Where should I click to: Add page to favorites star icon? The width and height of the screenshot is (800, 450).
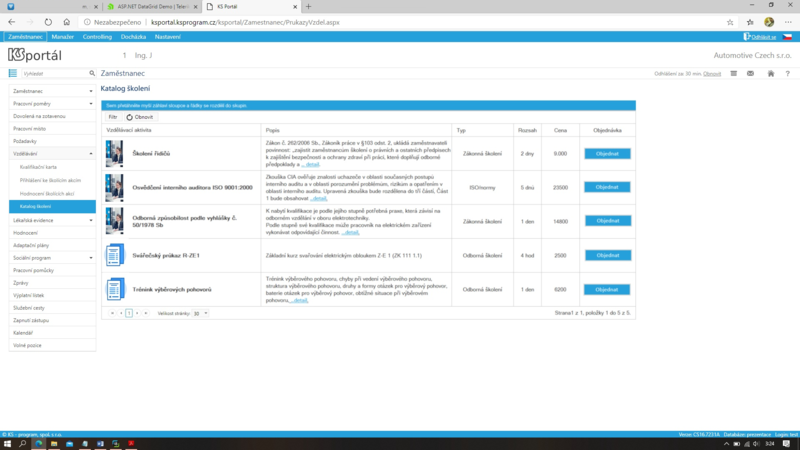coord(730,22)
